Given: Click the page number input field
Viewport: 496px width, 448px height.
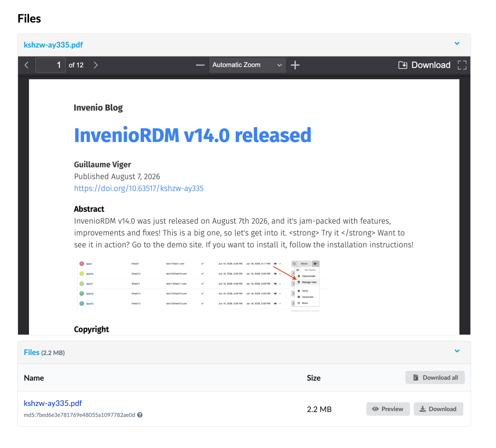Looking at the screenshot, I should (50, 65).
